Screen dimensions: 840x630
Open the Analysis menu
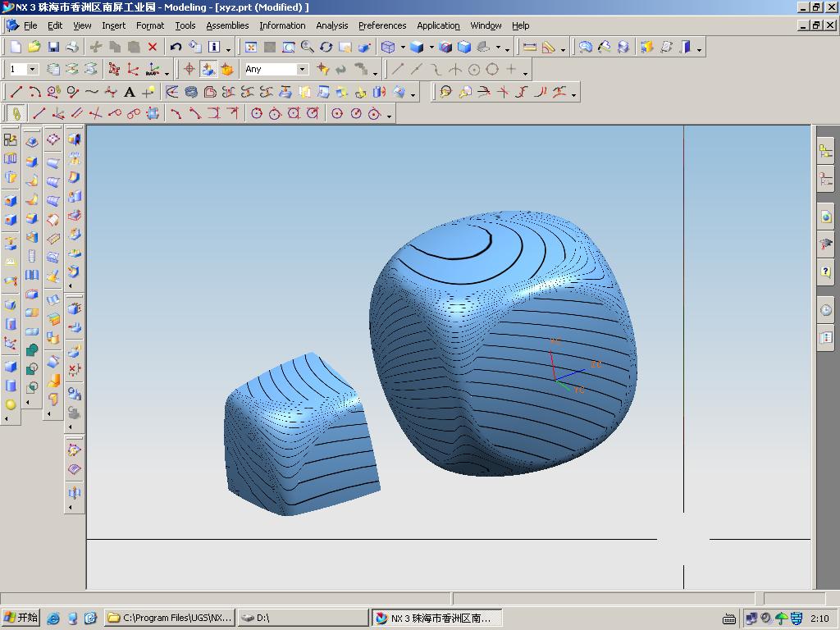coord(331,25)
